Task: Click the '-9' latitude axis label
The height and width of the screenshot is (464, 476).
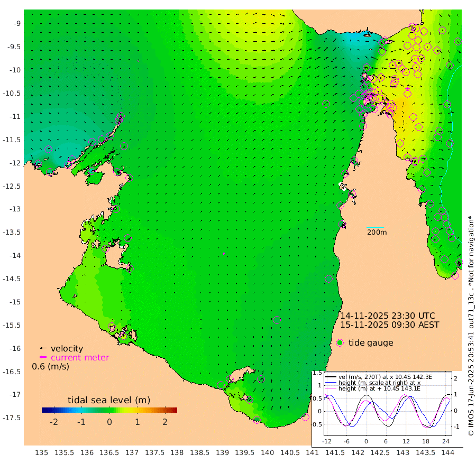Action: point(17,24)
